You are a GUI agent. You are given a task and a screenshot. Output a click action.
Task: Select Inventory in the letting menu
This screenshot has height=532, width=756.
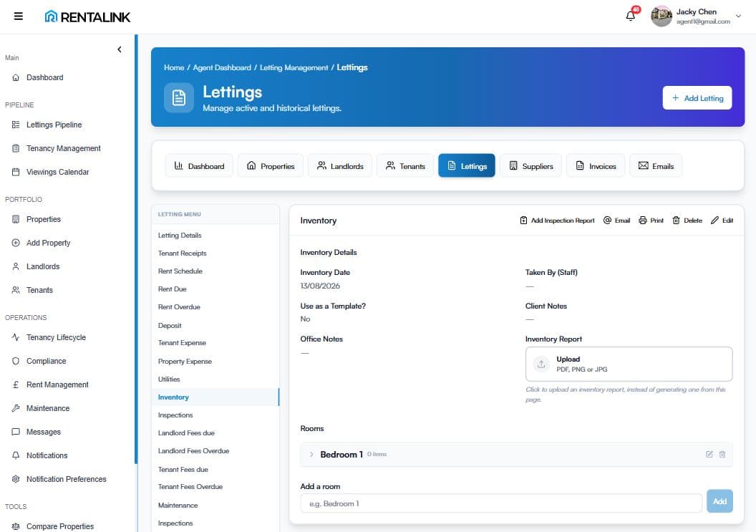click(215, 397)
